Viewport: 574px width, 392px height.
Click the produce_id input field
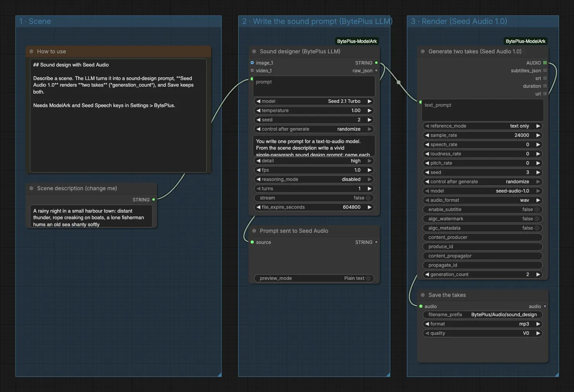483,247
